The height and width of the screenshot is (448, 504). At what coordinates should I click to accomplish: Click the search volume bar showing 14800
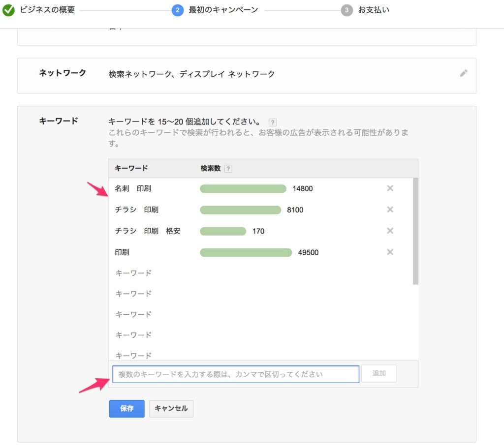[243, 189]
